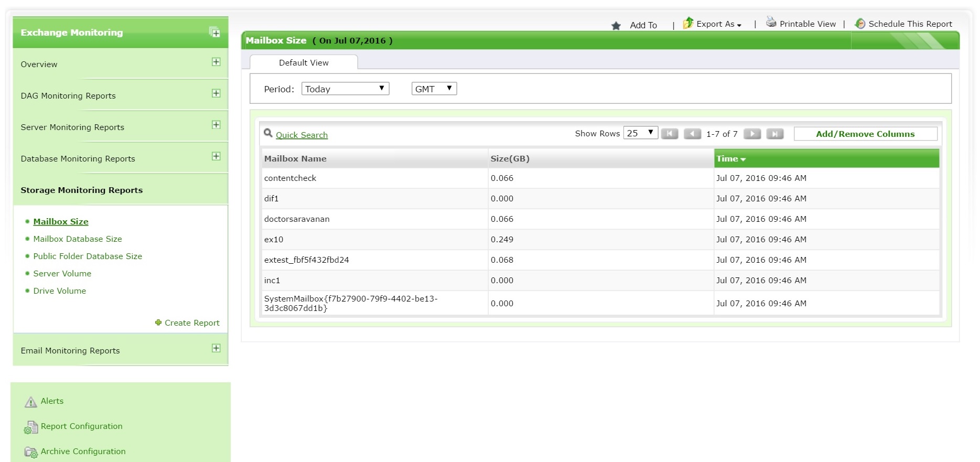
Task: Open Mailbox Database Size report
Action: pos(78,239)
